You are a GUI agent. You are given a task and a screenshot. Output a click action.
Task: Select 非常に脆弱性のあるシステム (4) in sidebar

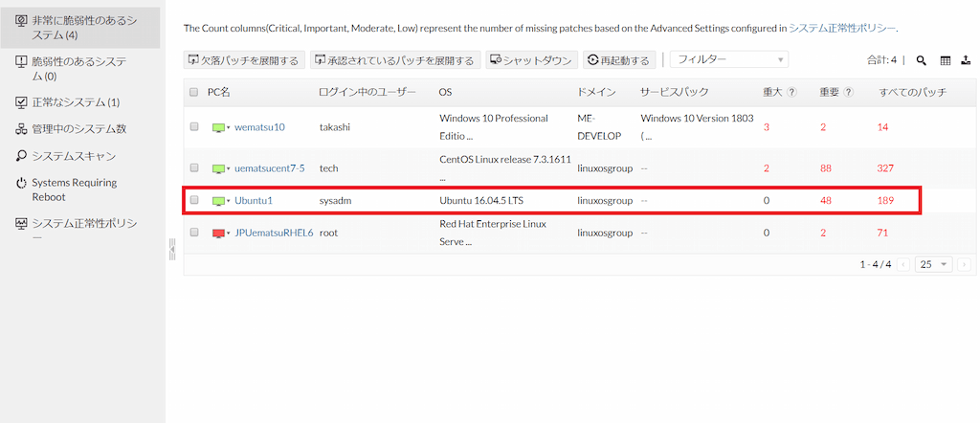pyautogui.click(x=80, y=28)
